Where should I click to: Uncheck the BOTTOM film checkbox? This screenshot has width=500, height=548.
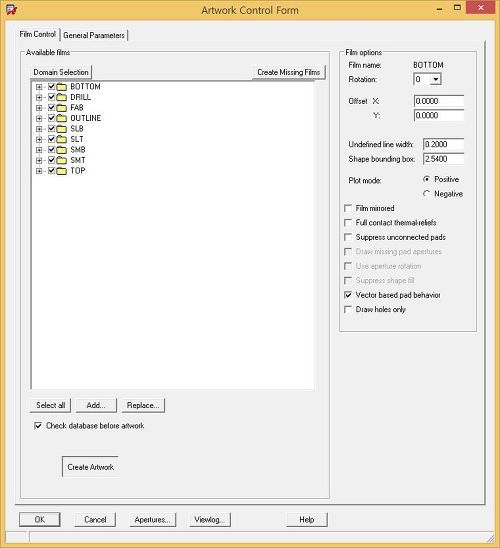[52, 86]
